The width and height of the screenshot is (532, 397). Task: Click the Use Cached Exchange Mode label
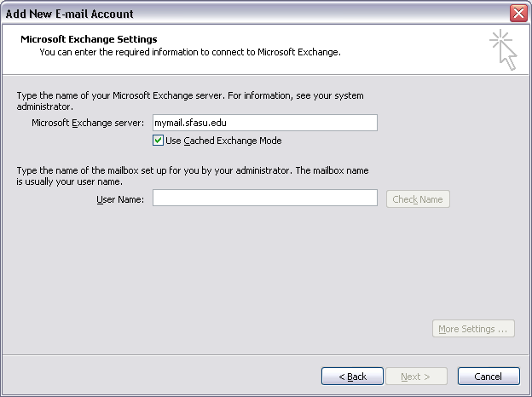point(223,141)
